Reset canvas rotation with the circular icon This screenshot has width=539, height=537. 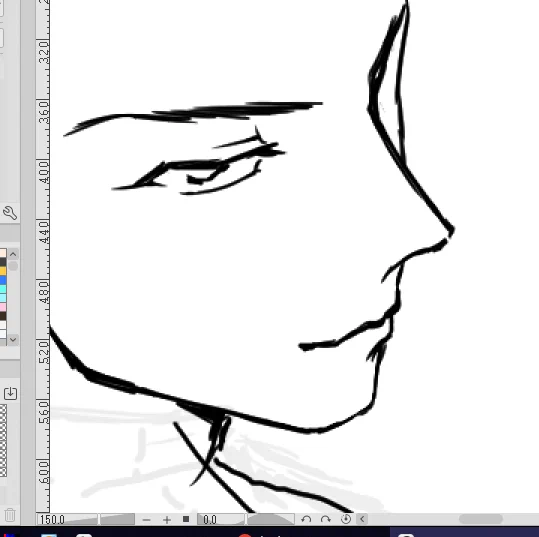[346, 519]
